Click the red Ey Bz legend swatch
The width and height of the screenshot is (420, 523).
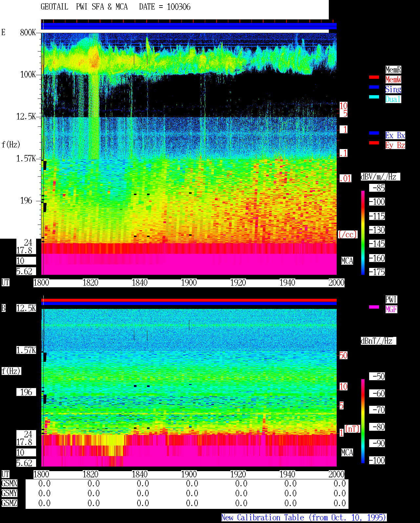pyautogui.click(x=374, y=143)
